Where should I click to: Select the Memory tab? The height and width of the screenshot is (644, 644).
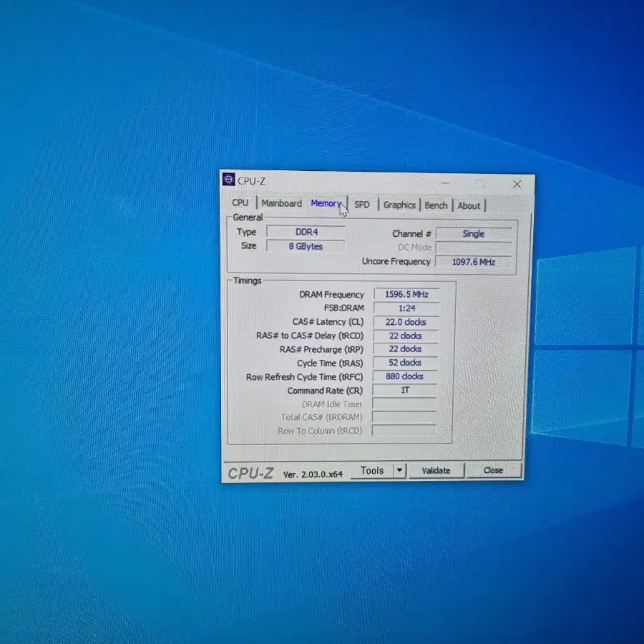click(326, 203)
